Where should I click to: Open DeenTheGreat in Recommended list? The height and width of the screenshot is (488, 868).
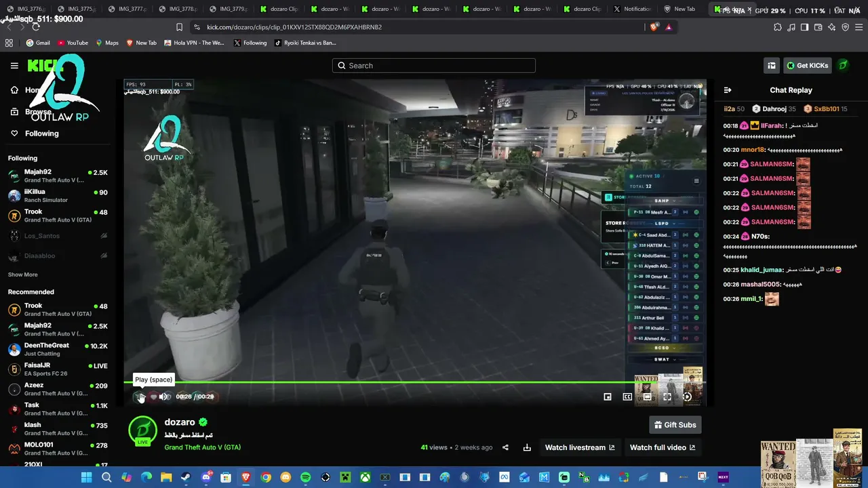click(58, 349)
